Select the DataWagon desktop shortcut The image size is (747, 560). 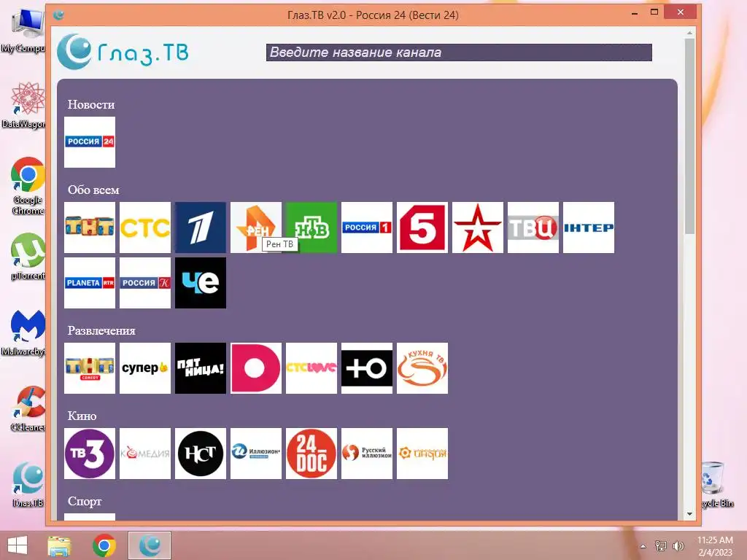[x=25, y=105]
